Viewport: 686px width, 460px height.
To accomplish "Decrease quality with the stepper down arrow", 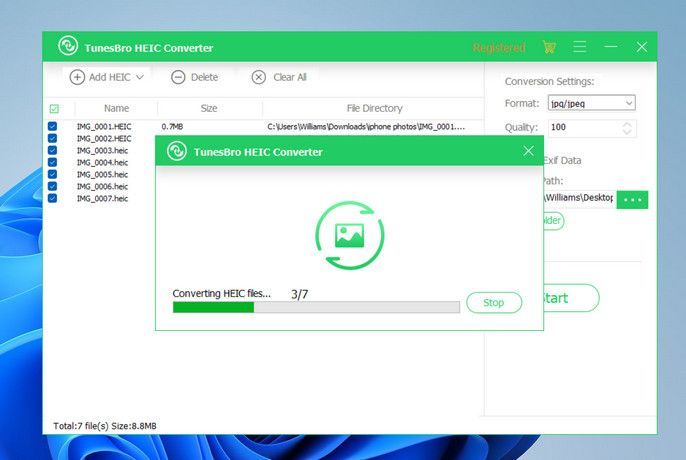I will point(627,132).
